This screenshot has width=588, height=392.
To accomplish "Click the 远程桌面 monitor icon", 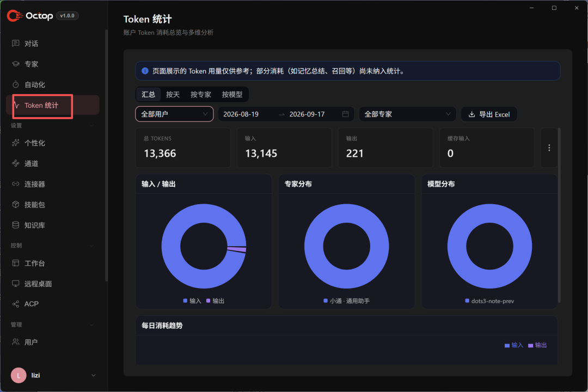I will (15, 284).
